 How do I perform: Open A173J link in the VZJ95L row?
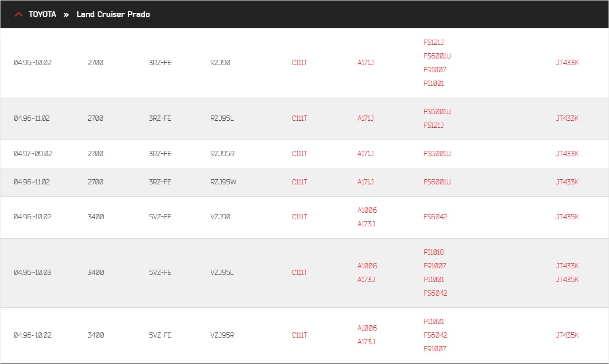pyautogui.click(x=366, y=280)
